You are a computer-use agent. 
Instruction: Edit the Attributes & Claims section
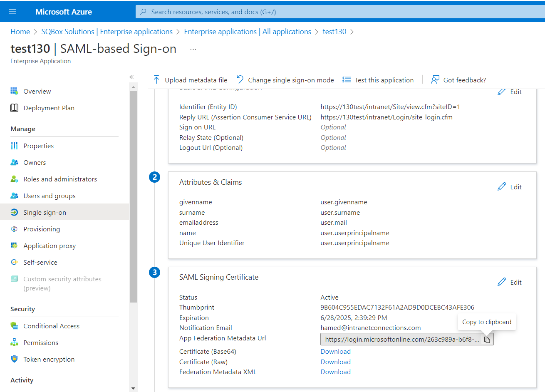pyautogui.click(x=510, y=187)
